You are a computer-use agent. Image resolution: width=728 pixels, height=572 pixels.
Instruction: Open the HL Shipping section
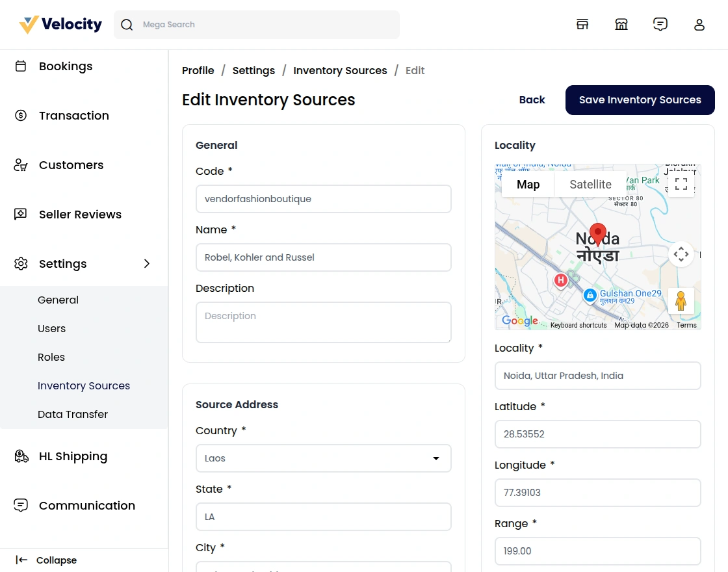click(x=73, y=456)
